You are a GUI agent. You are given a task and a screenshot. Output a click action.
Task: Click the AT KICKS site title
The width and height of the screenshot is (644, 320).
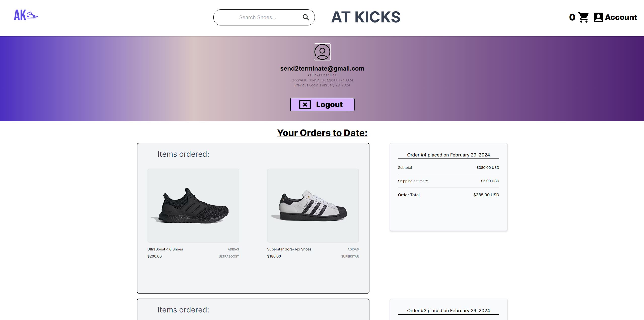pos(366,17)
